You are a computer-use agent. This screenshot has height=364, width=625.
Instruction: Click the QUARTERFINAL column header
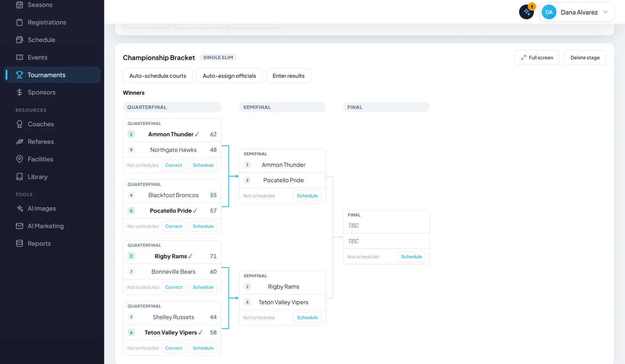(172, 107)
